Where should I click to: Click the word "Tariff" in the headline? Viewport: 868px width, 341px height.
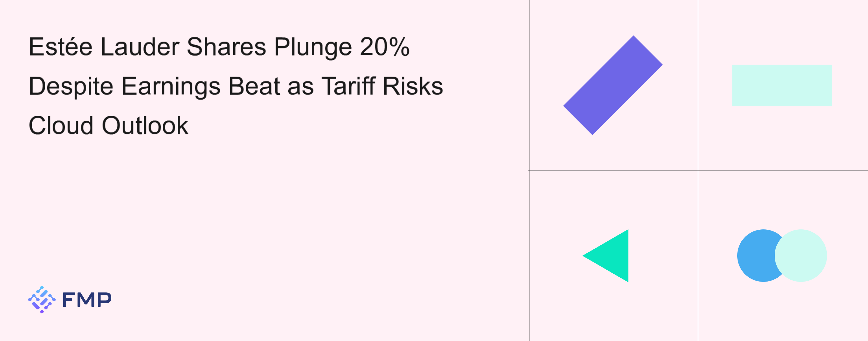[348, 86]
